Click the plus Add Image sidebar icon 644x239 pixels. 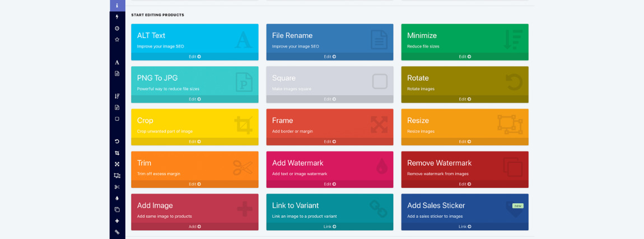coord(117,221)
